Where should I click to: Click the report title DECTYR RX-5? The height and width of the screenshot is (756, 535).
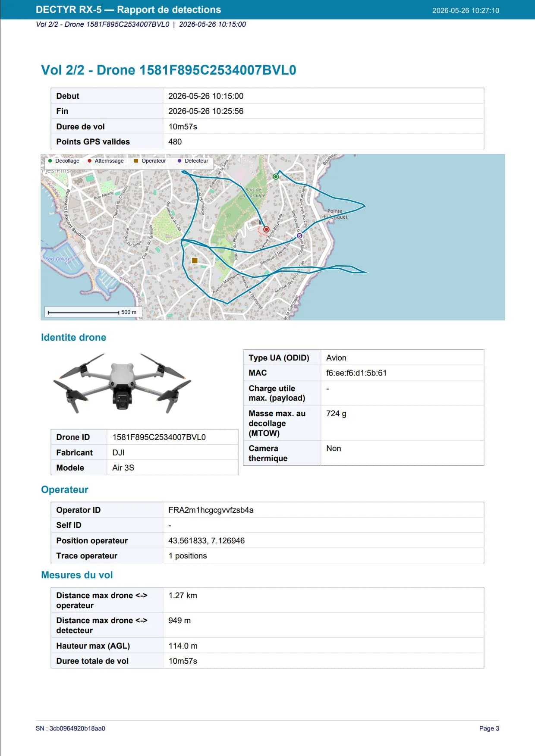pyautogui.click(x=128, y=9)
